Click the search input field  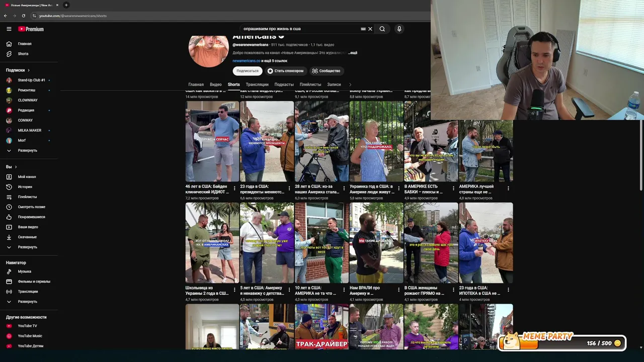(x=301, y=29)
